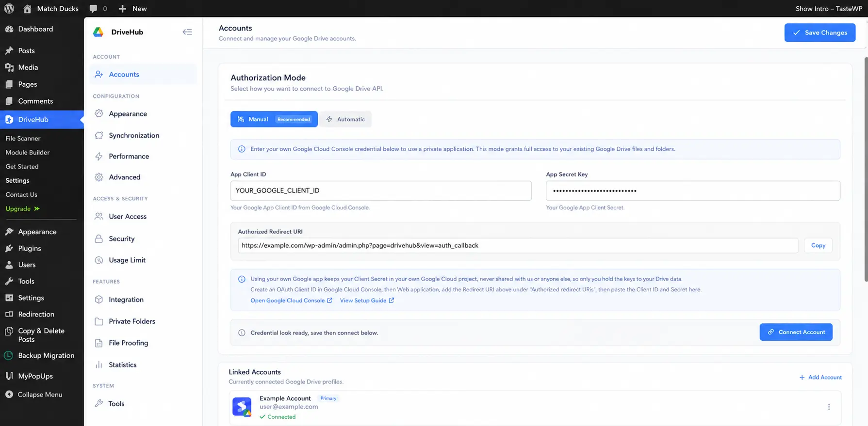Click the Example Account avatar
The image size is (868, 426).
(242, 407)
